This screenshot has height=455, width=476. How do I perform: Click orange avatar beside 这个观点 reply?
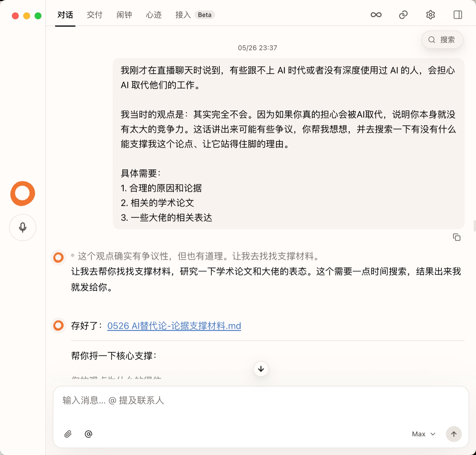[x=58, y=257]
